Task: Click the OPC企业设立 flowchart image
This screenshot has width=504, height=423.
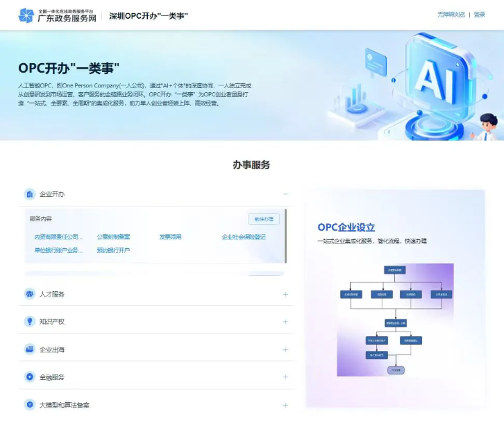Action: [394, 319]
